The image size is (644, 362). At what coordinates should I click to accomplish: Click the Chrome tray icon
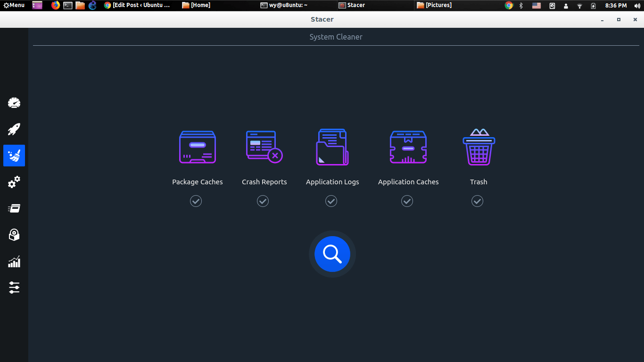coord(509,5)
